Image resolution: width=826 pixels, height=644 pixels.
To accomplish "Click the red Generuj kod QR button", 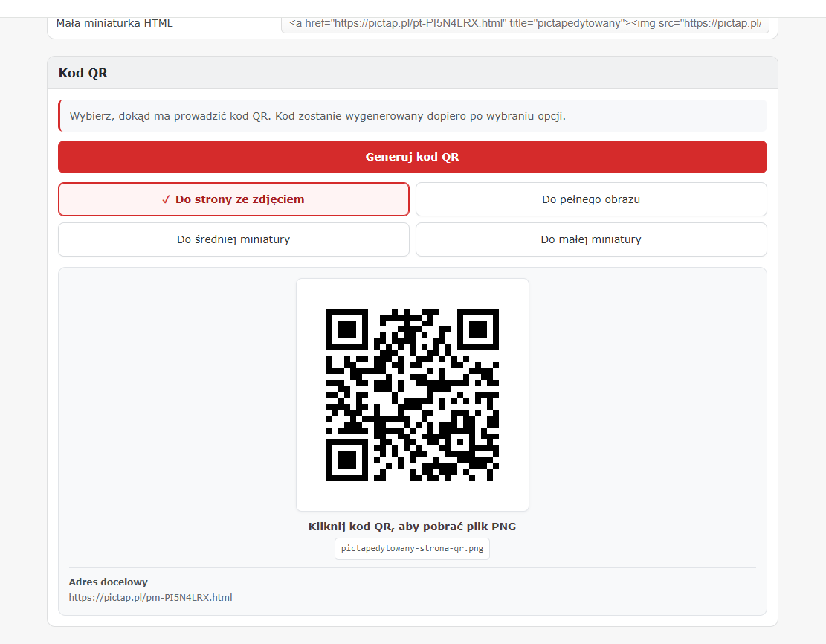I will [x=413, y=157].
